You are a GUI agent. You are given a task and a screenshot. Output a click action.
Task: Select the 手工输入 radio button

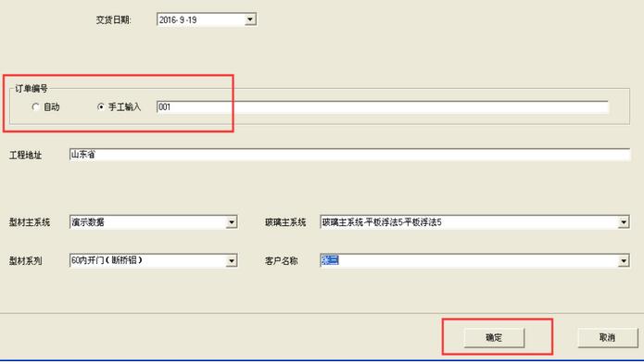point(101,107)
